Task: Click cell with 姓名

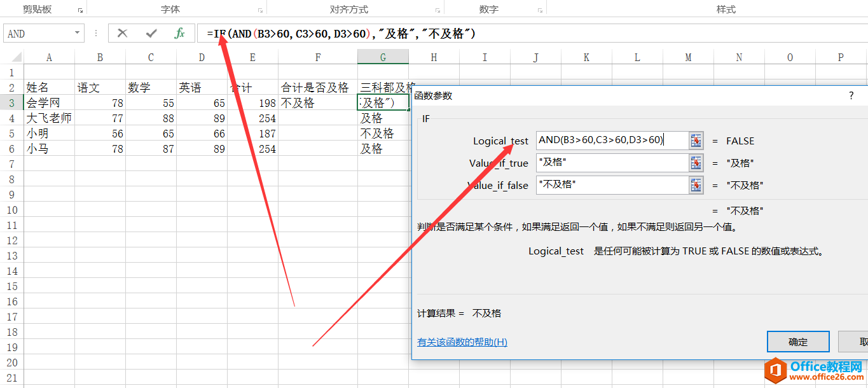Action: (x=49, y=88)
